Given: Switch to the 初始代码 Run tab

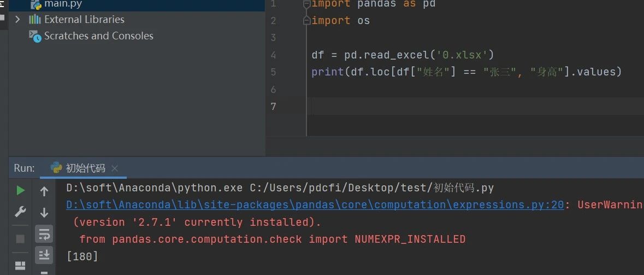Looking at the screenshot, I should [85, 168].
